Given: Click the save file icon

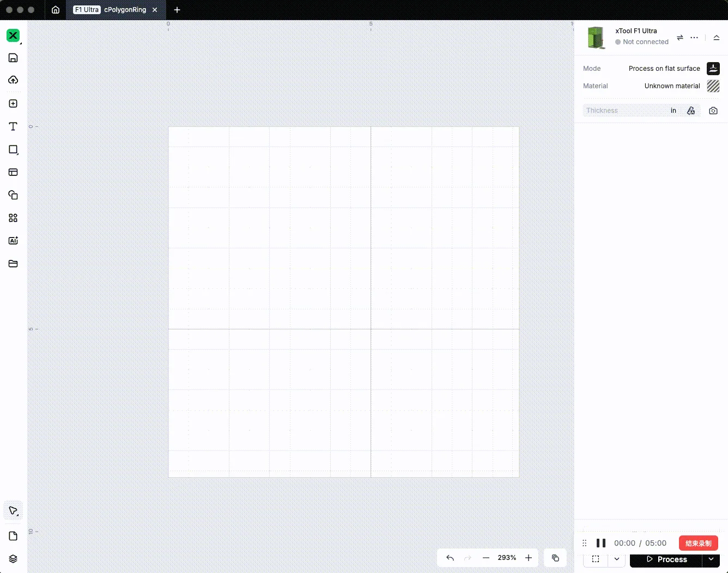Looking at the screenshot, I should 13,58.
